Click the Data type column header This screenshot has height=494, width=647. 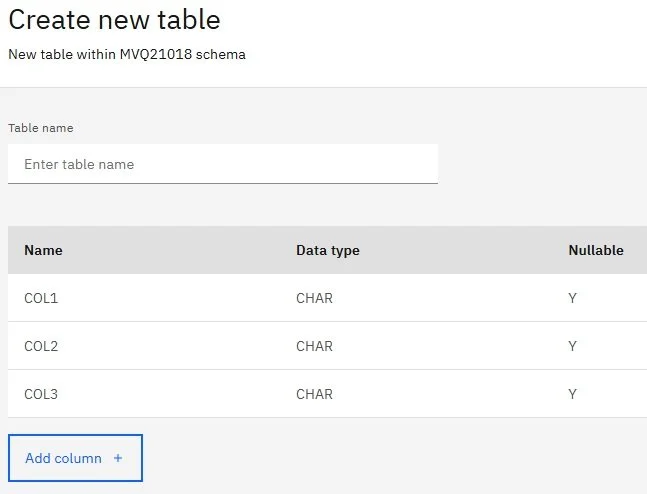pyautogui.click(x=327, y=250)
